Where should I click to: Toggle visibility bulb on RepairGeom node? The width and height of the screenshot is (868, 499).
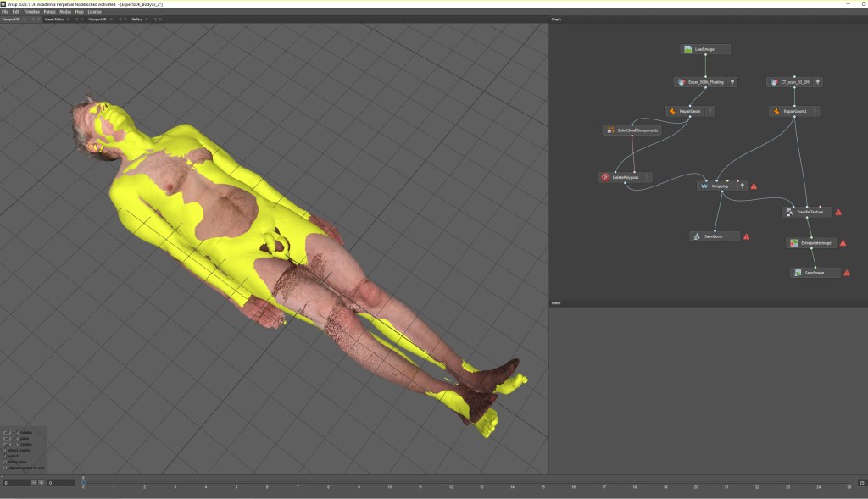point(710,111)
